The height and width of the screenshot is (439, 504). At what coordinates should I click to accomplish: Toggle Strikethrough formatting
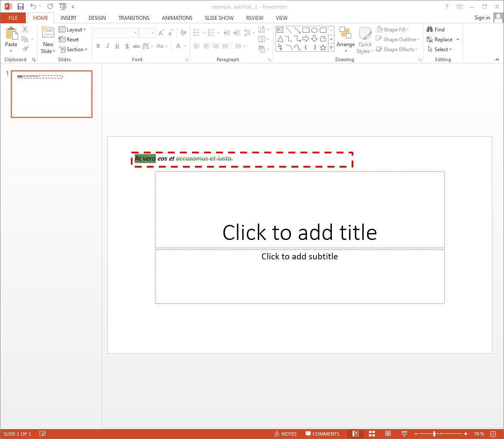[x=136, y=46]
